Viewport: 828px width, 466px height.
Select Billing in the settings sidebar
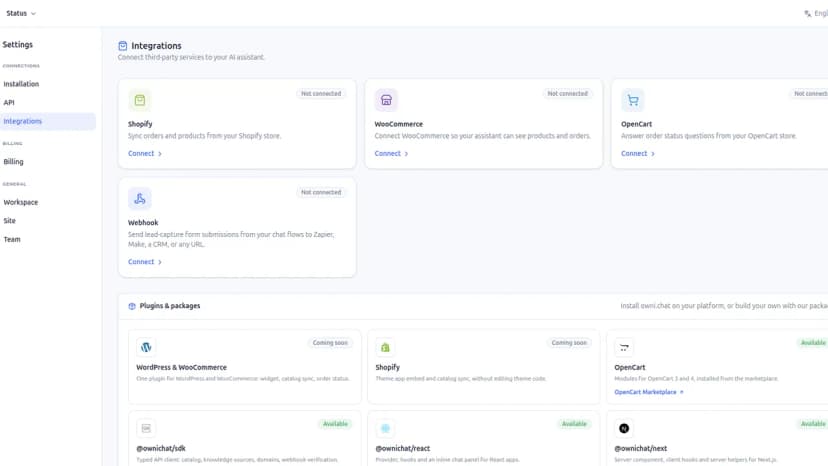[13, 162]
